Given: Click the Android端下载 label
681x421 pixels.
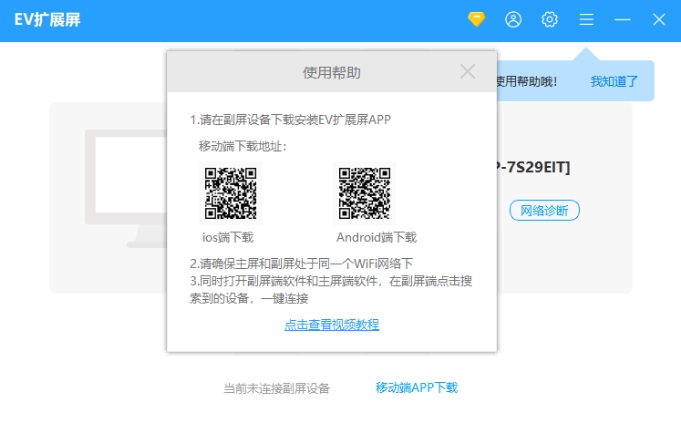Looking at the screenshot, I should 376,237.
